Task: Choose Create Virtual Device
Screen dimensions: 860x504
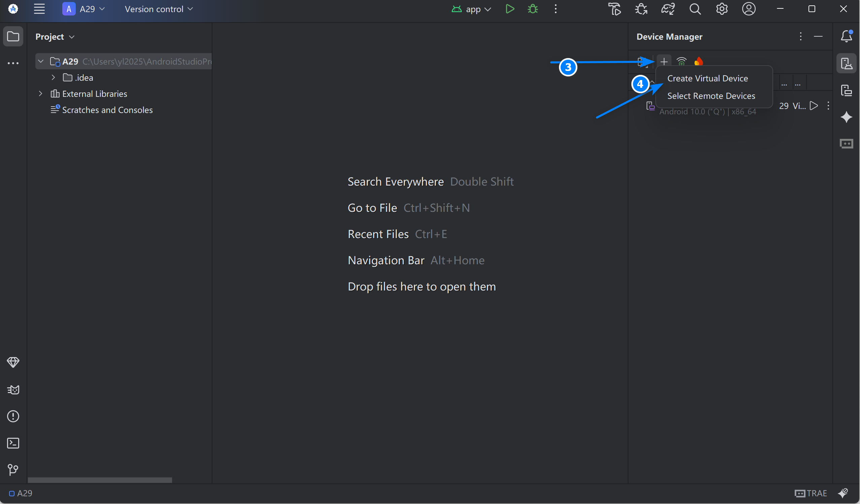Action: pos(708,78)
